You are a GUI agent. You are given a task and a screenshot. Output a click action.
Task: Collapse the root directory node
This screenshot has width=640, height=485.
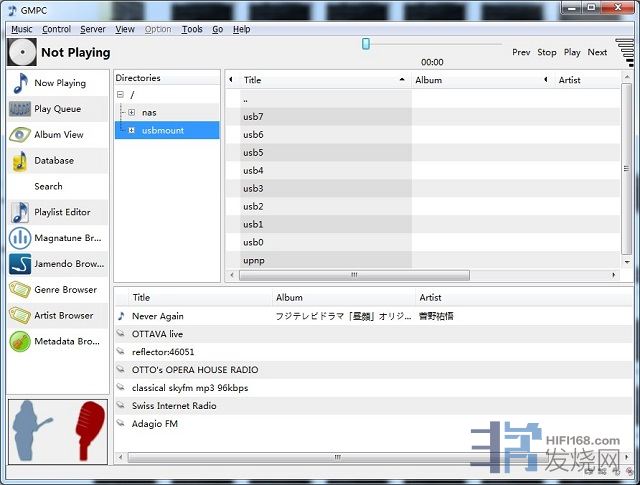(x=120, y=95)
